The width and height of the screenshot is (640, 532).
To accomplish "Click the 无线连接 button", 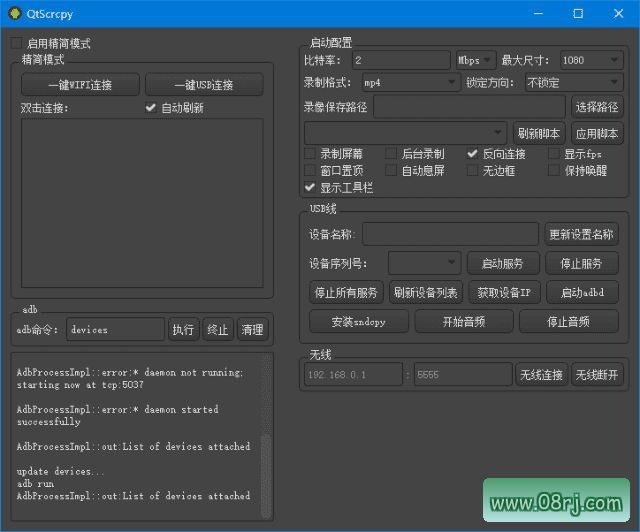I will 541,374.
